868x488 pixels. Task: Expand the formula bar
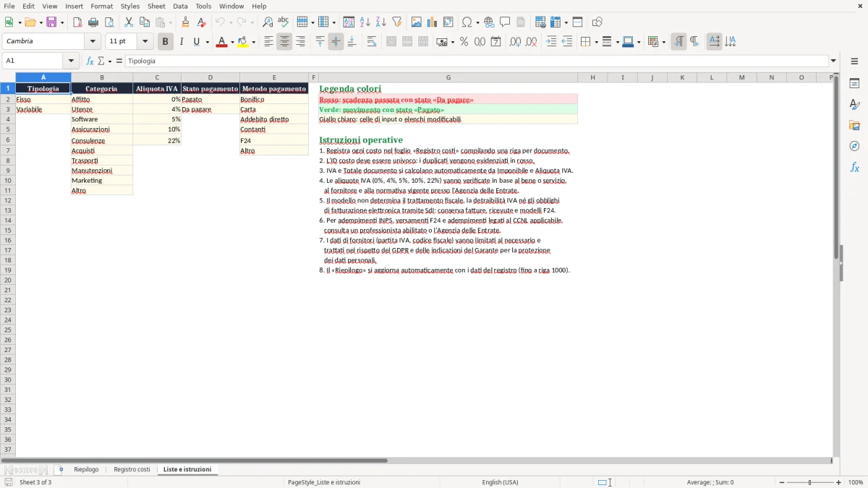(833, 61)
